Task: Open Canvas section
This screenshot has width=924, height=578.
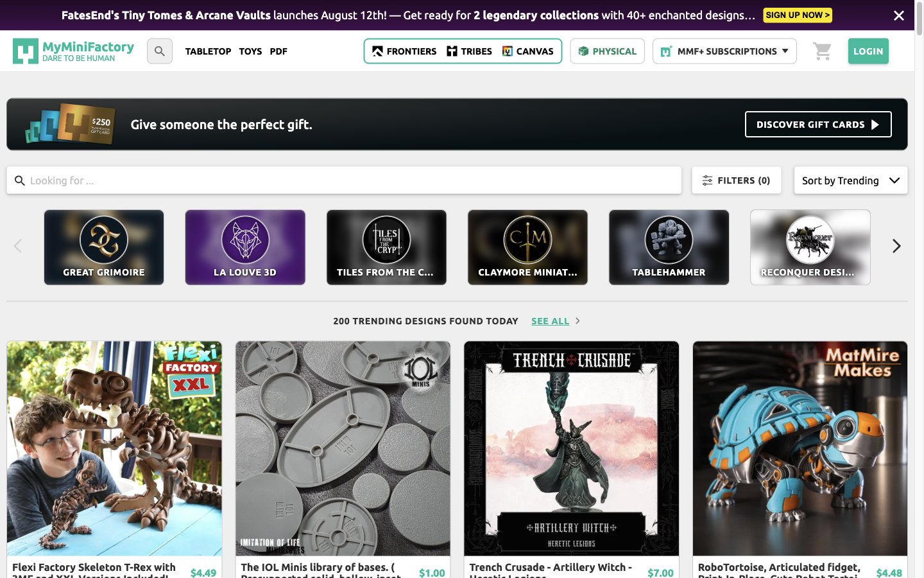Action: [528, 51]
